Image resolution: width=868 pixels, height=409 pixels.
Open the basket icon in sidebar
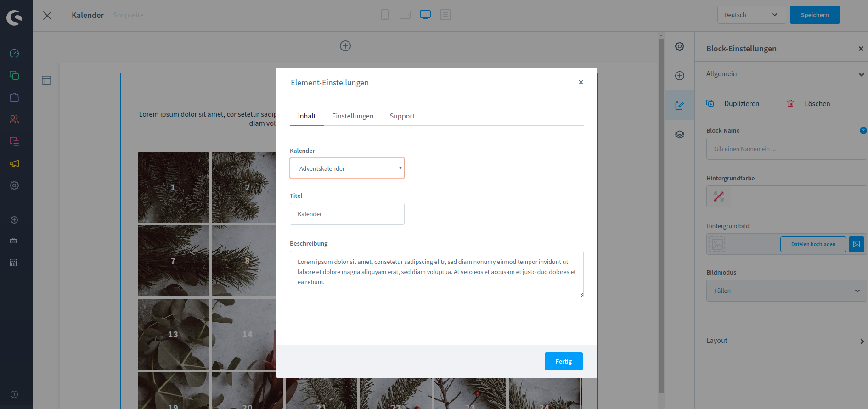pos(13,241)
